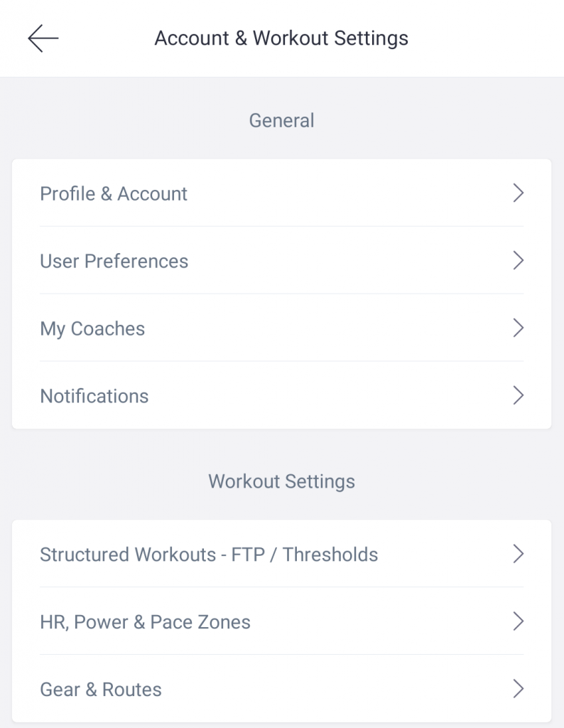Tap the Account & Workout Settings title
This screenshot has width=564, height=728.
point(281,38)
